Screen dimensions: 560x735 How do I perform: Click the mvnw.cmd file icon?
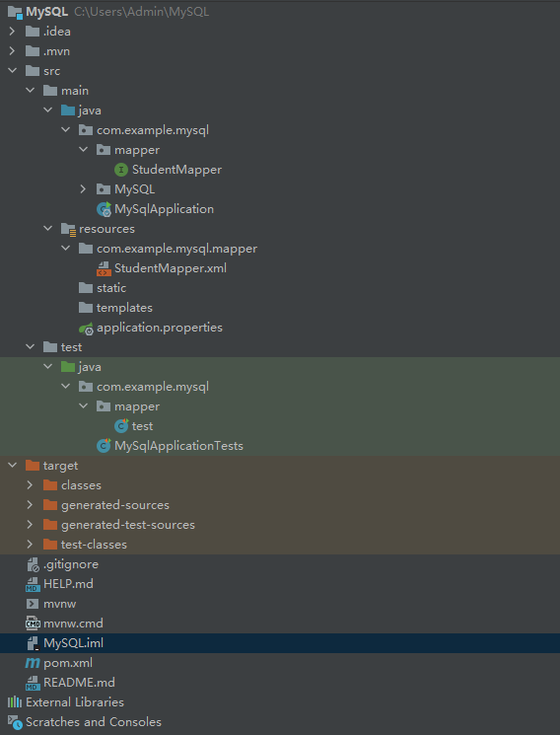tap(33, 624)
